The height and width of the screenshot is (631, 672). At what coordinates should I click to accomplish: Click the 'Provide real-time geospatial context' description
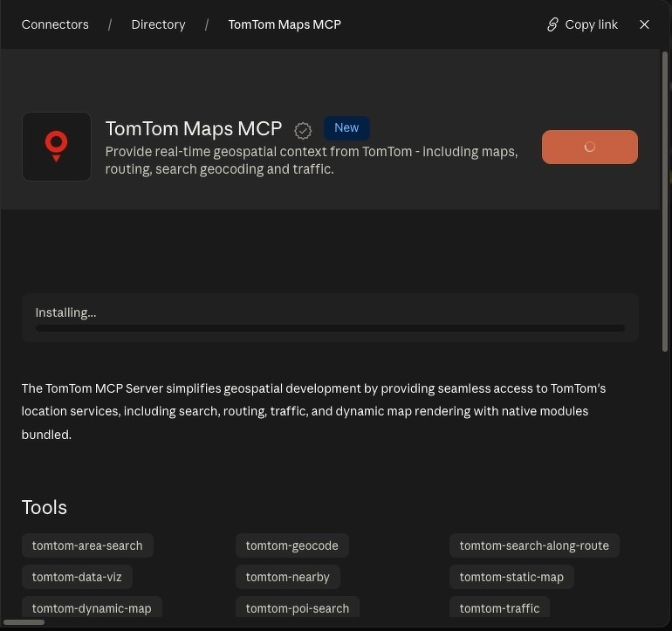click(312, 161)
